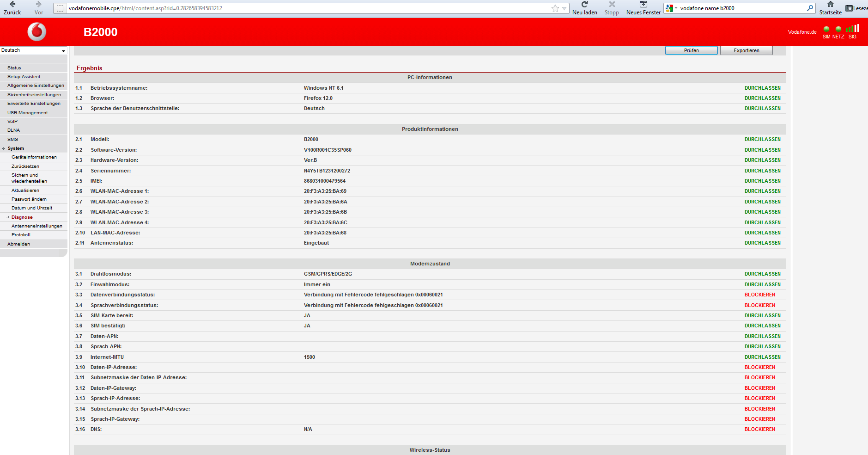This screenshot has width=868, height=455.
Task: Reload the page with Neu laden
Action: [x=584, y=5]
